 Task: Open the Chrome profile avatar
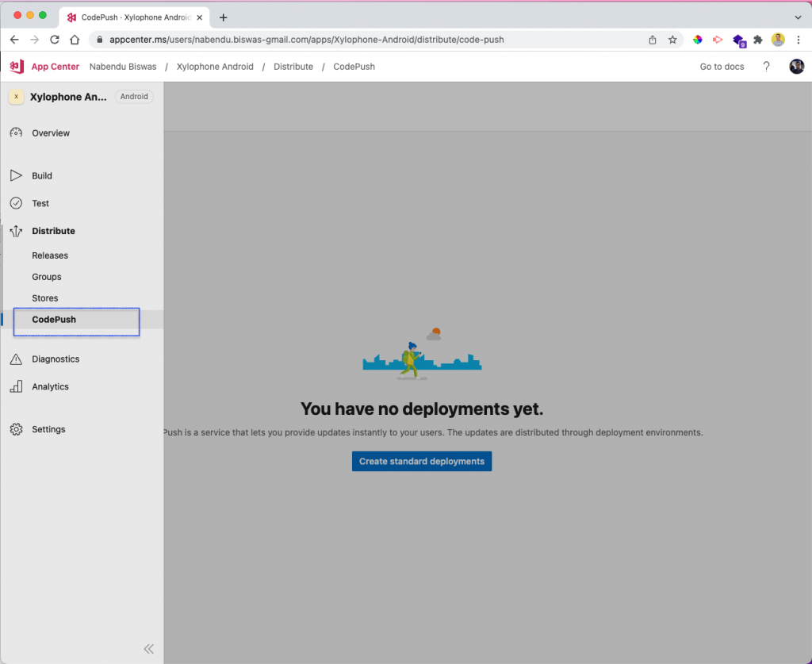click(778, 40)
